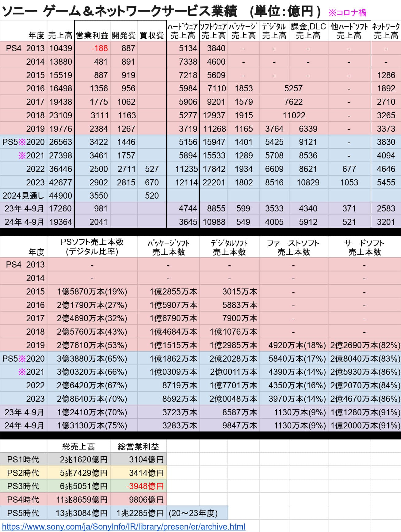Select the cell 2億2690万本(82%)
401x532 pixels.
click(365, 345)
